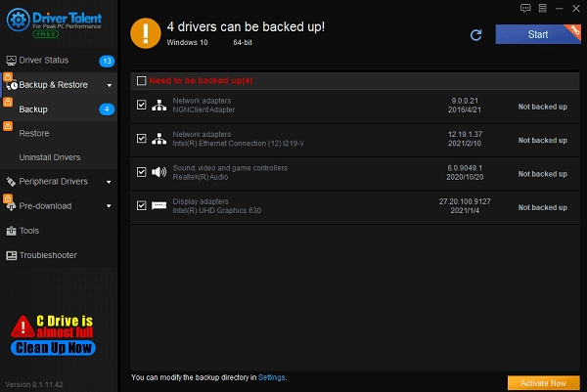Open Uninstall Drivers
Viewport: 587px width, 392px height.
pyautogui.click(x=59, y=157)
